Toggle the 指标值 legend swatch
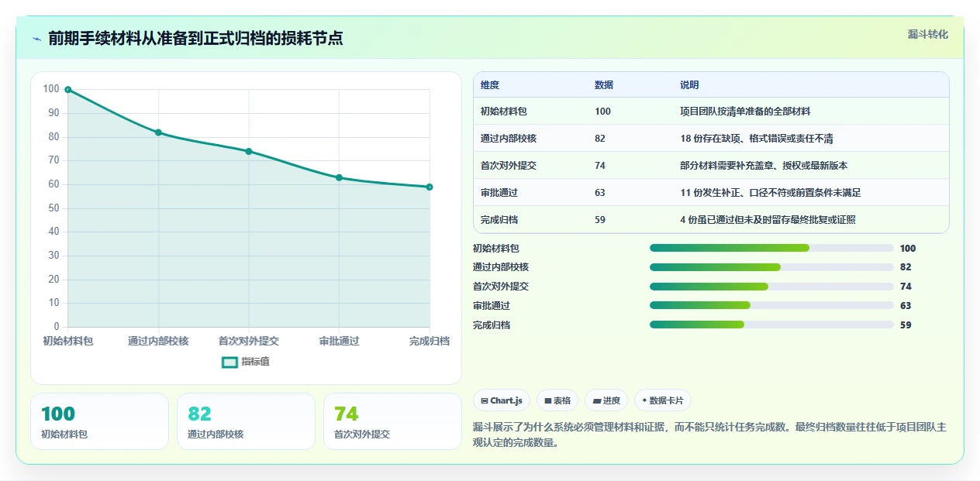The width and height of the screenshot is (980, 481). (229, 362)
